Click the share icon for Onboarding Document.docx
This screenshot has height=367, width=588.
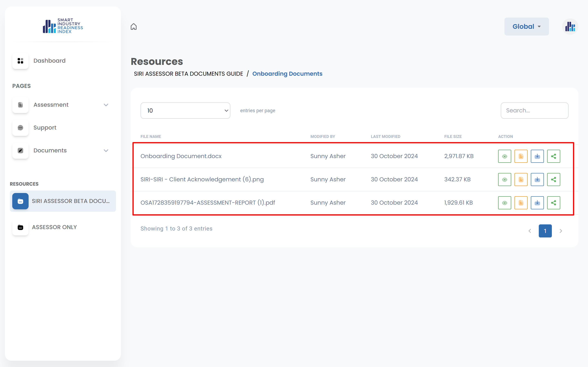pyautogui.click(x=553, y=156)
